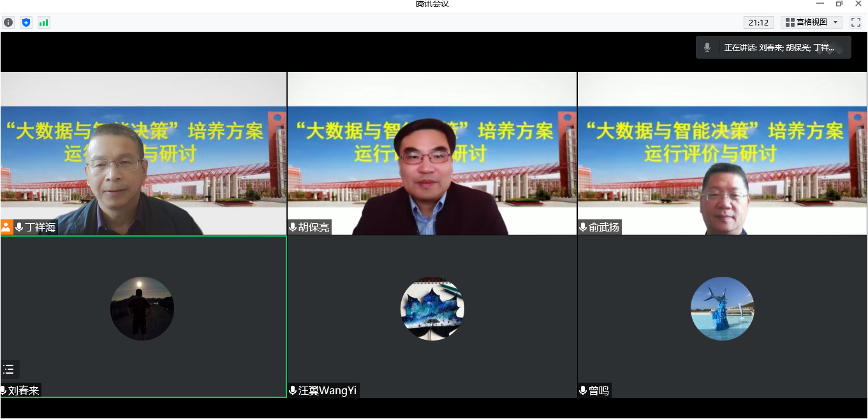This screenshot has height=419, width=868.
Task: Click the microphone icon in the speaking banner
Action: tap(707, 47)
